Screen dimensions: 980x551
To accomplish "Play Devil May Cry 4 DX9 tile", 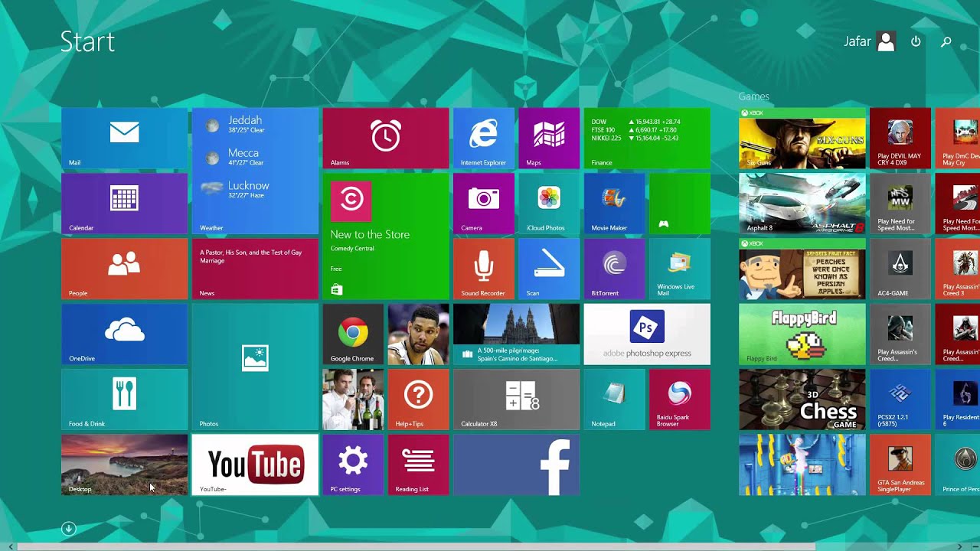I will [x=900, y=139].
